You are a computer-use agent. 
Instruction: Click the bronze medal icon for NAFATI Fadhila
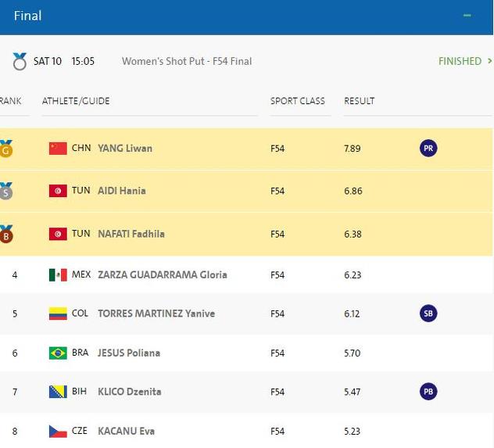pyautogui.click(x=6, y=234)
